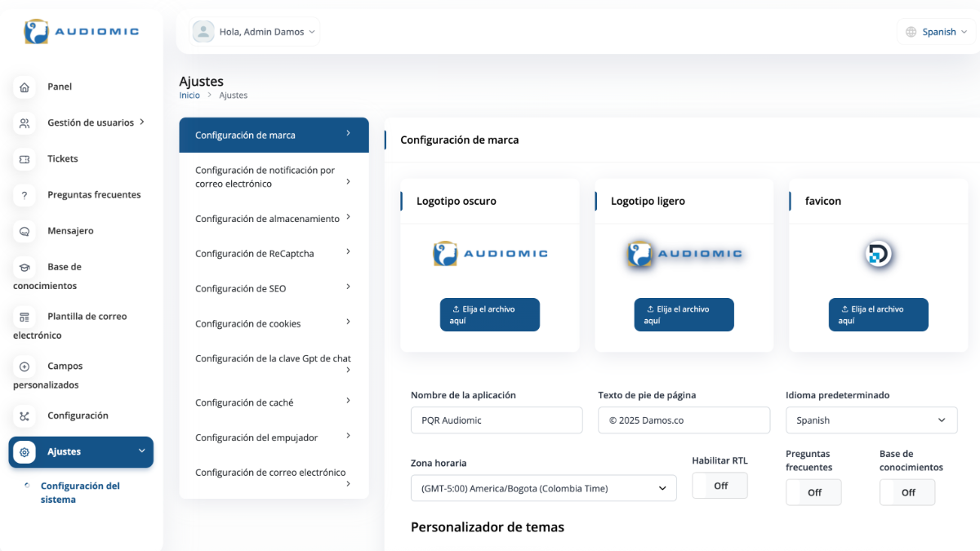Expand the Zona horaria dropdown
Image resolution: width=980 pixels, height=551 pixels.
click(543, 488)
